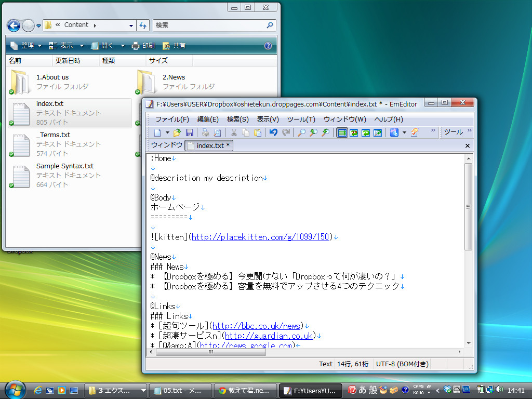Open the ウィンドウ(W) menu
This screenshot has width=532, height=399.
coord(345,119)
